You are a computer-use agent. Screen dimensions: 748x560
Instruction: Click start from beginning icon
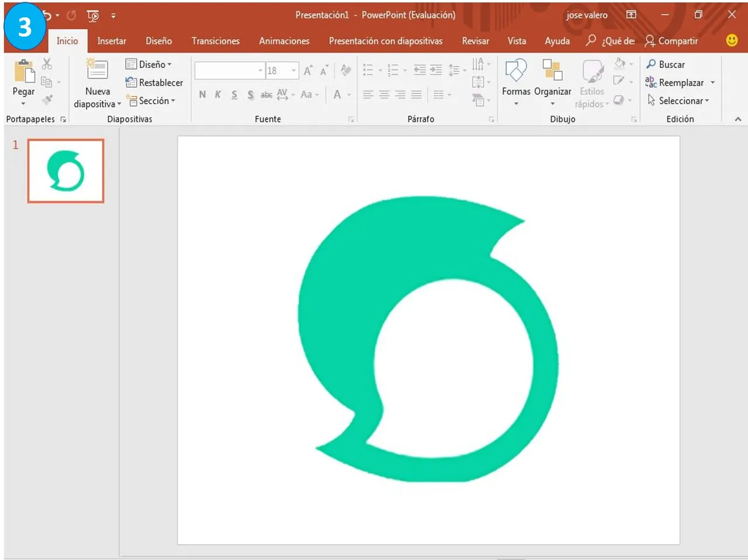pos(92,16)
